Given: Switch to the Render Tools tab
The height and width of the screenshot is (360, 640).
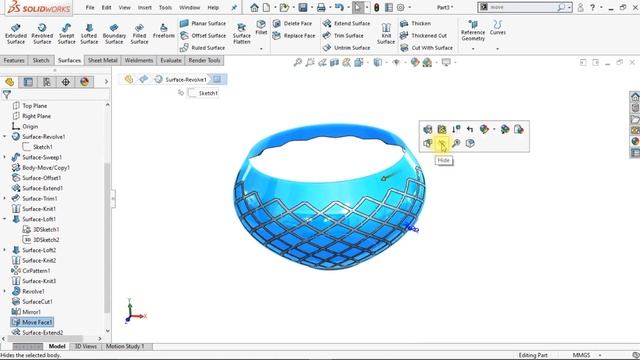Looking at the screenshot, I should pyautogui.click(x=204, y=60).
